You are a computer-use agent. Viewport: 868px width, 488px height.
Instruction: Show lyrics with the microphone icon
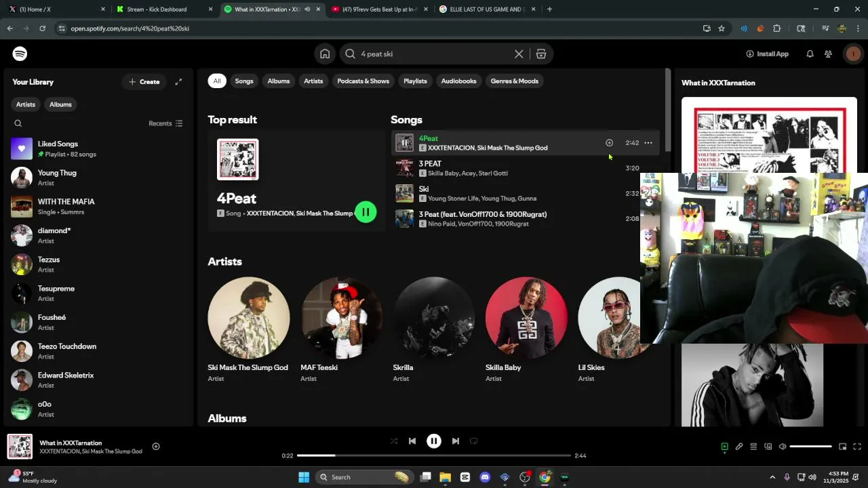pos(739,447)
